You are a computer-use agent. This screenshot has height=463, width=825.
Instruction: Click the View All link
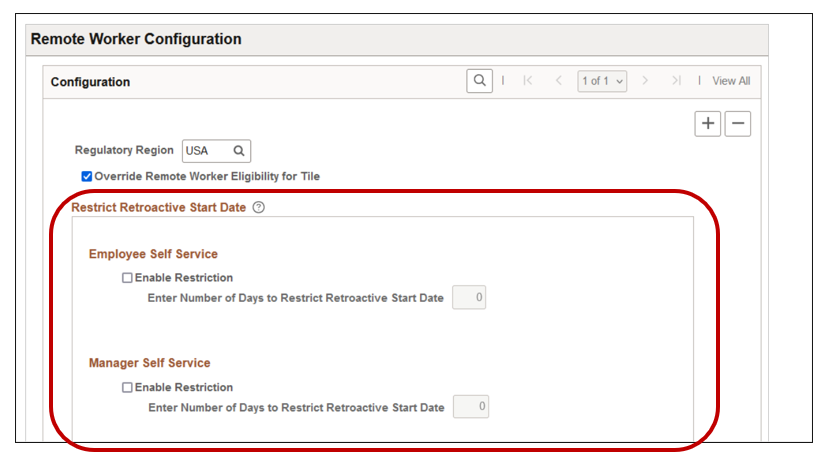pos(731,81)
